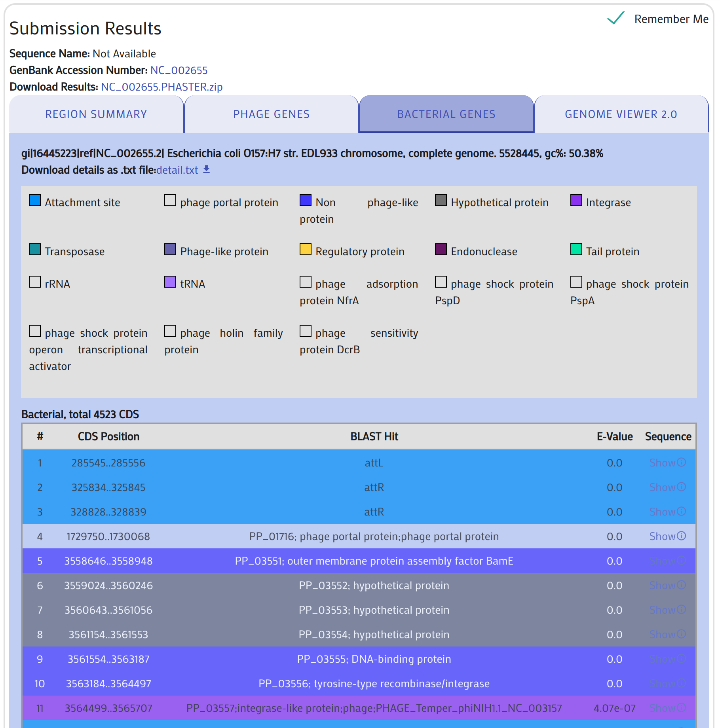Open the detail.txt download link
718x728 pixels.
coord(177,170)
